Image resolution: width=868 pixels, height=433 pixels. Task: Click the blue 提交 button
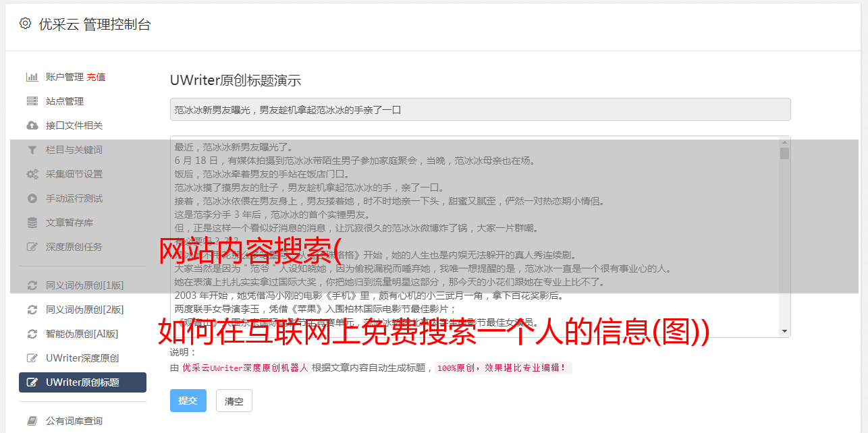point(188,401)
